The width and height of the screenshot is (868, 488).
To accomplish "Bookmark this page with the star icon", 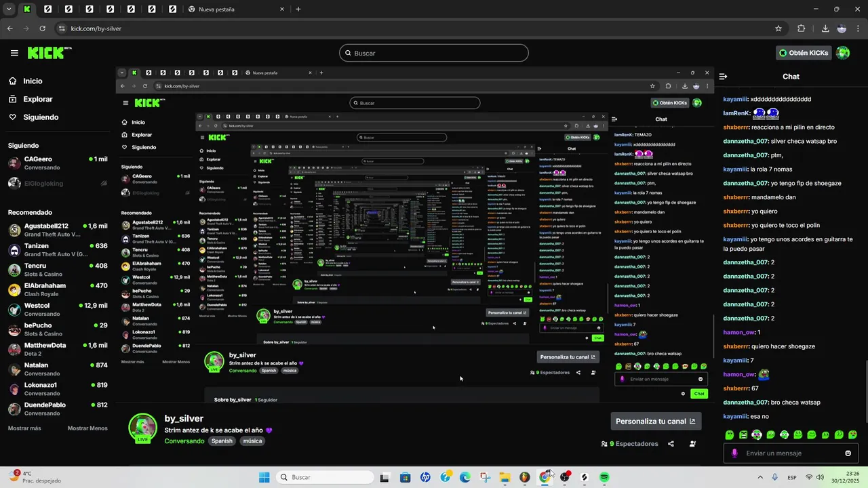I will point(778,28).
